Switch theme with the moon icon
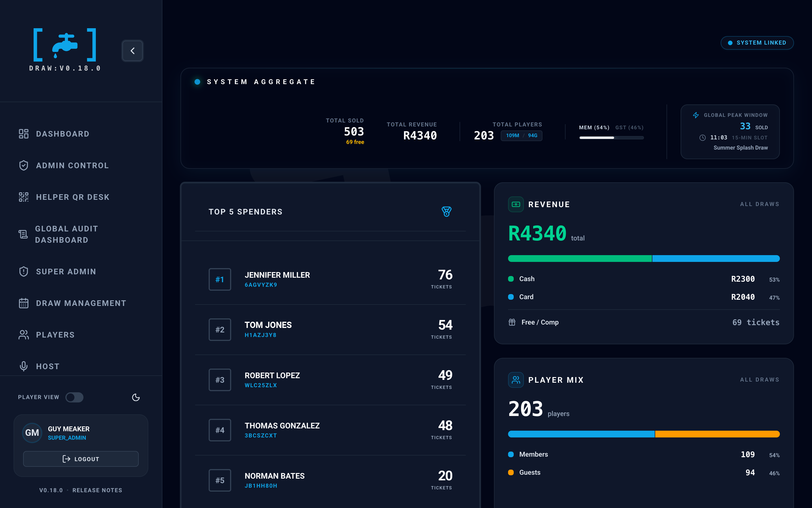The width and height of the screenshot is (812, 508). 136,397
